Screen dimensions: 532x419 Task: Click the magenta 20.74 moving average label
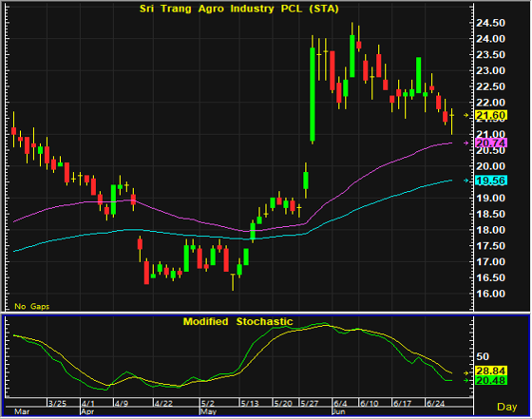pos(491,143)
